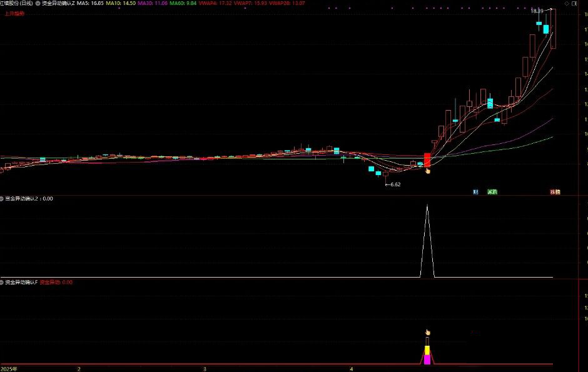
Task: Click the green 诚跌 tag below the chart
Action: click(x=493, y=192)
